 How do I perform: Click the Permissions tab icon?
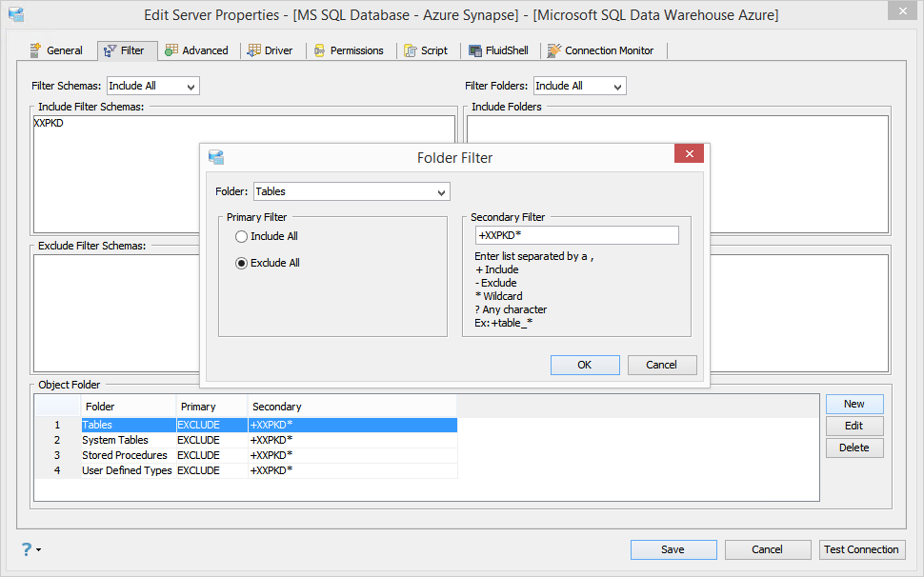320,50
